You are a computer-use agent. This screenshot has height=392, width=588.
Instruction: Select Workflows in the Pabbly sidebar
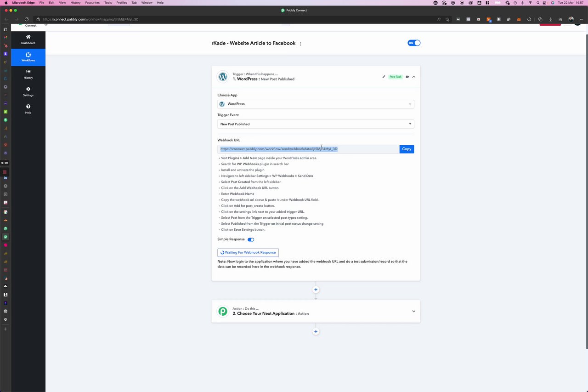28,57
